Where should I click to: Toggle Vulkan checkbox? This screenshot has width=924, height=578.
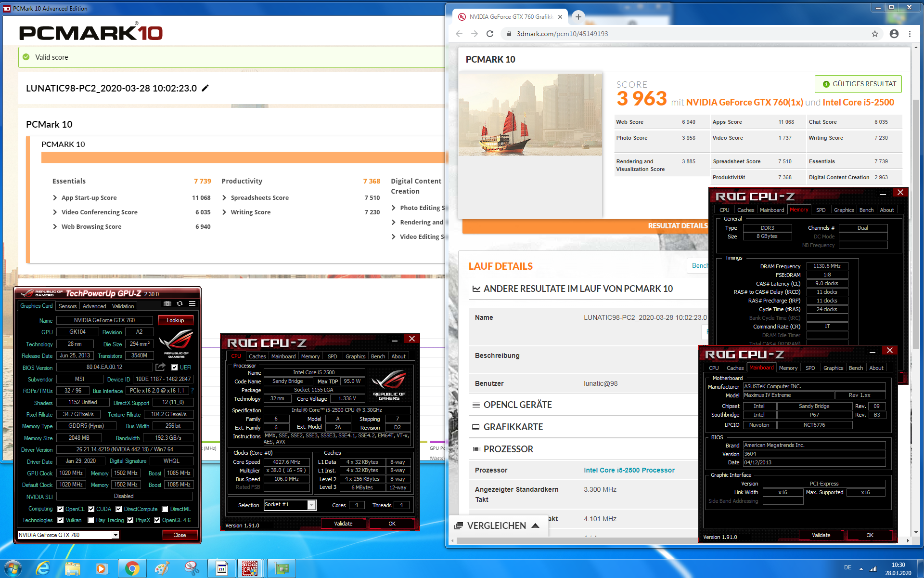pyautogui.click(x=61, y=520)
